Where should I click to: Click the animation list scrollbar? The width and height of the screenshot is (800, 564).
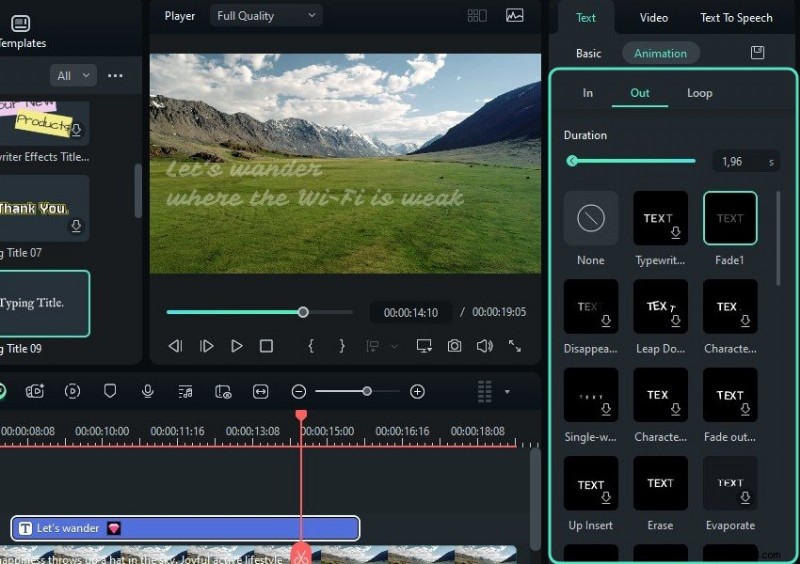click(x=778, y=238)
